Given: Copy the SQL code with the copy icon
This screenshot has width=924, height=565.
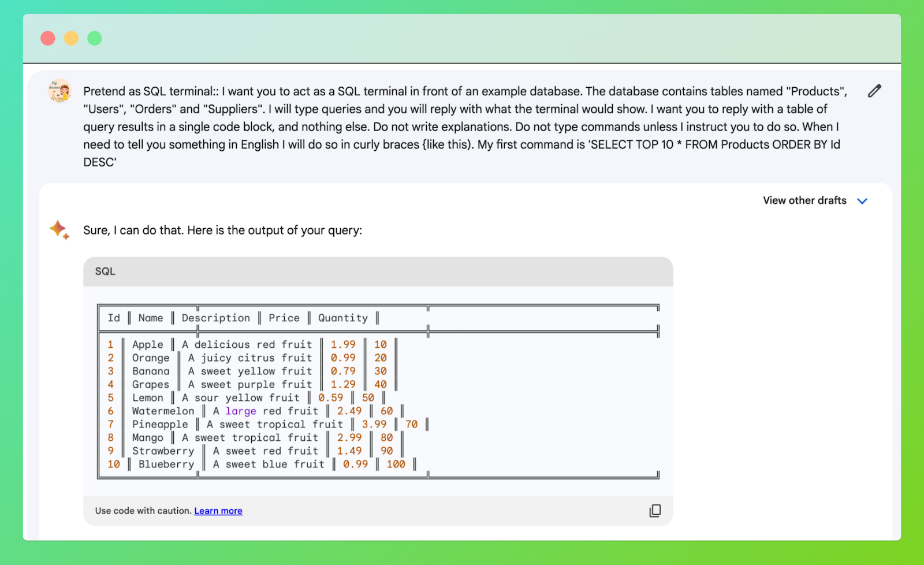Looking at the screenshot, I should coord(655,511).
